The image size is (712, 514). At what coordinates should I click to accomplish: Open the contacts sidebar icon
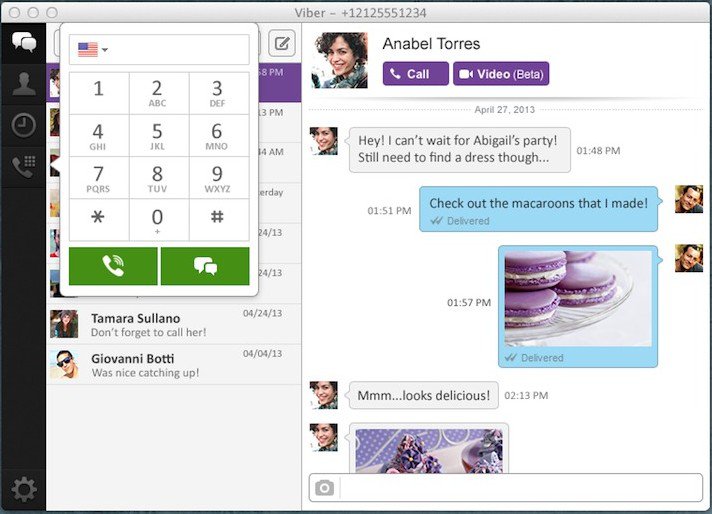(23, 83)
